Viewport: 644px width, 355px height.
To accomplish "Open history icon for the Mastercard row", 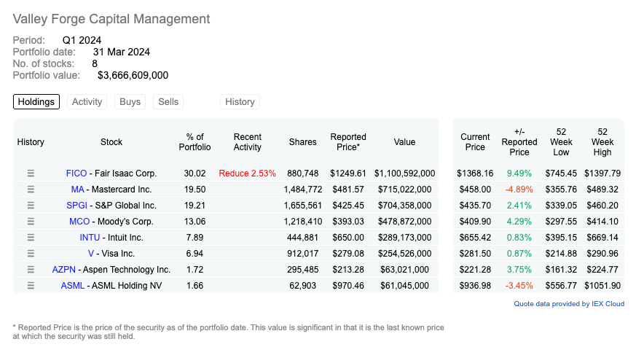I will coord(31,190).
